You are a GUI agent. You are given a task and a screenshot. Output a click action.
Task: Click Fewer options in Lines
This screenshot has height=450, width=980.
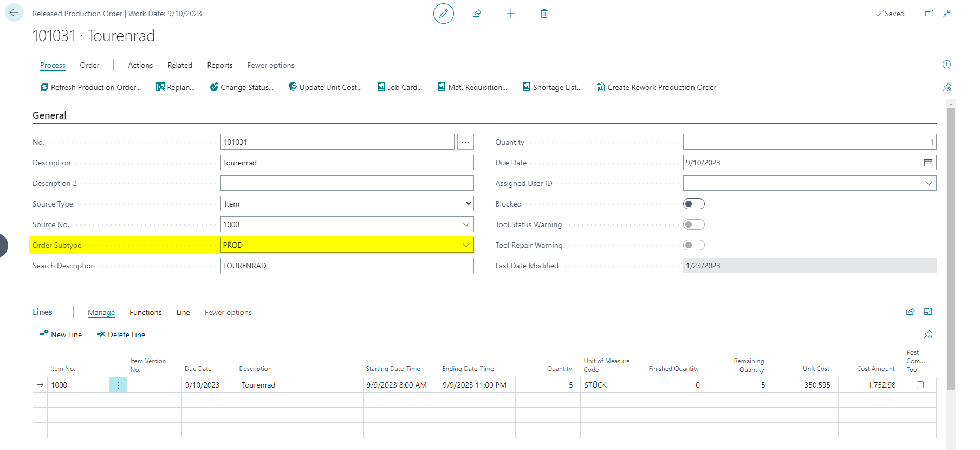pyautogui.click(x=228, y=312)
